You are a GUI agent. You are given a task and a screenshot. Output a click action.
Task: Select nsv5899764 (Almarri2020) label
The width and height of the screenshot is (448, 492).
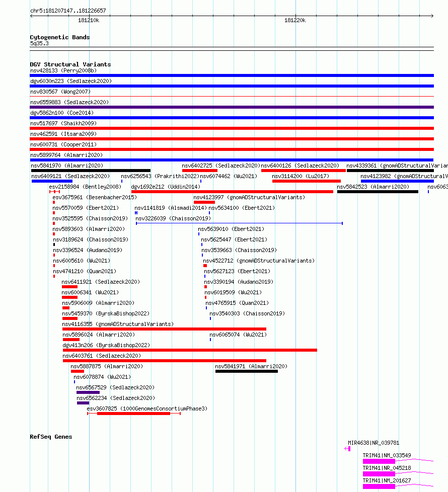coord(66,155)
